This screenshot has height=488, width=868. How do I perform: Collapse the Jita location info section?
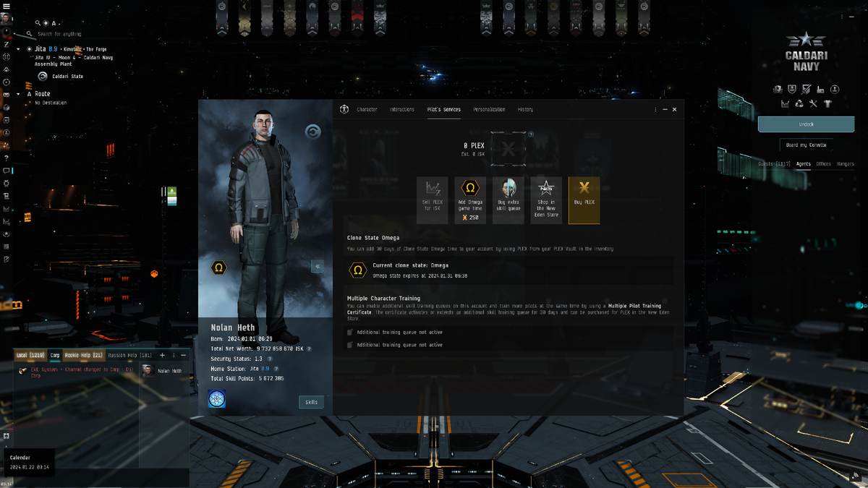[x=19, y=49]
